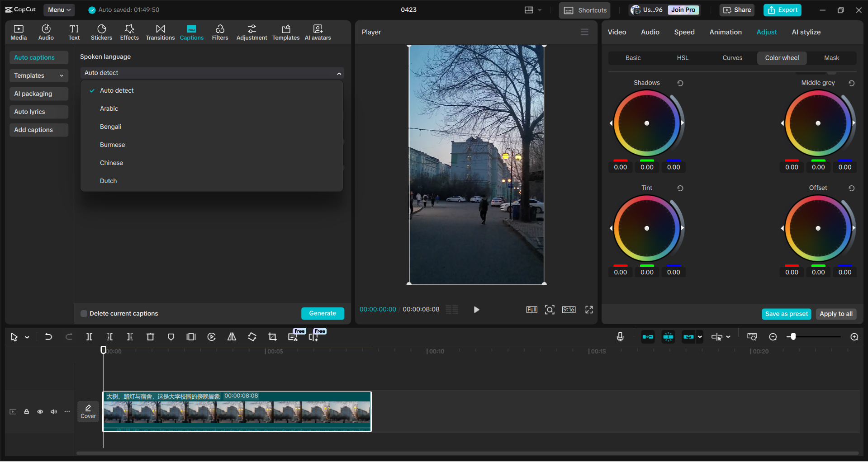
Task: Save current adjustments as preset
Action: point(786,314)
